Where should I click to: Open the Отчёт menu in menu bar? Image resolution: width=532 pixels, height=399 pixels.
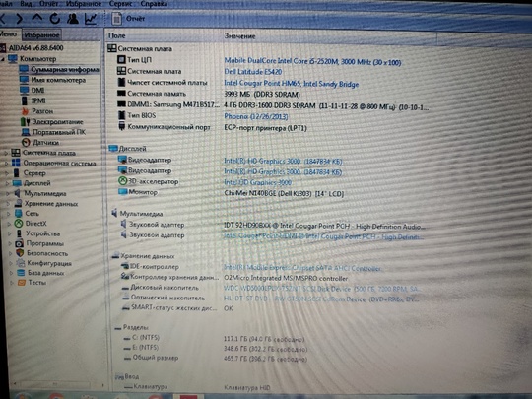[48, 4]
